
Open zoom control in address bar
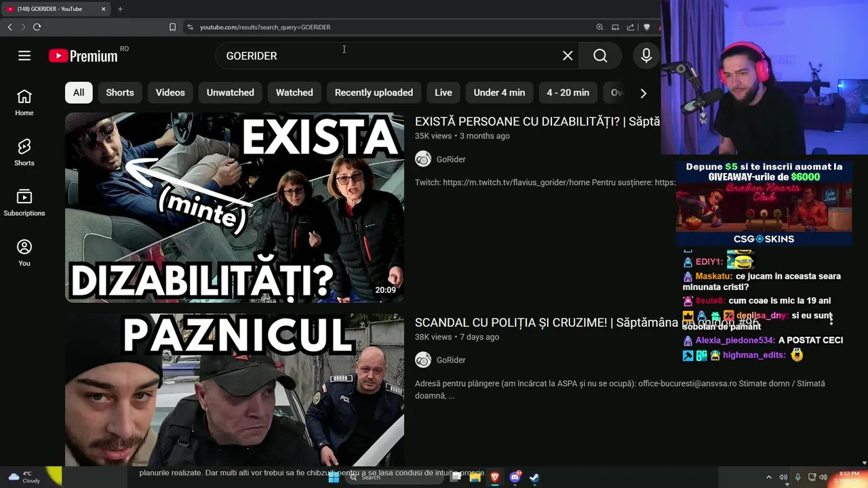tap(599, 27)
